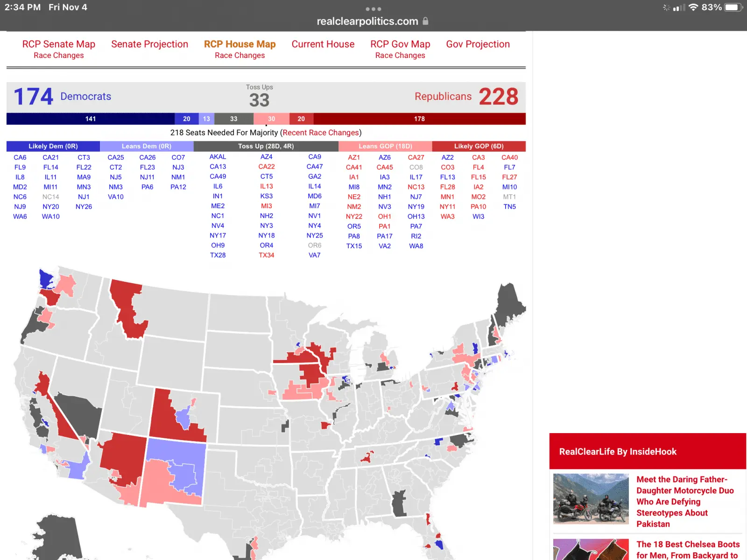747x560 pixels.
Task: Open the MT1 race link
Action: 510,197
